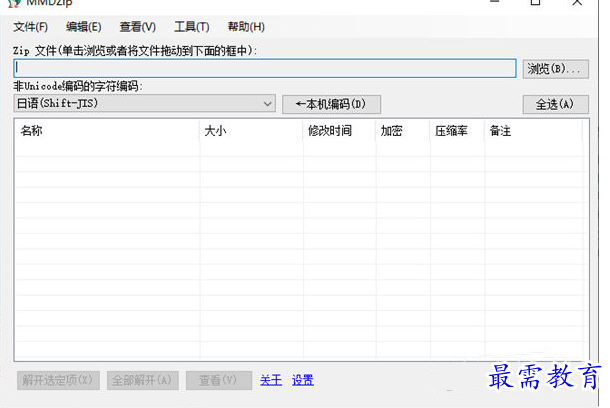
Task: Close the MMDZip window
Action: tap(577, 2)
